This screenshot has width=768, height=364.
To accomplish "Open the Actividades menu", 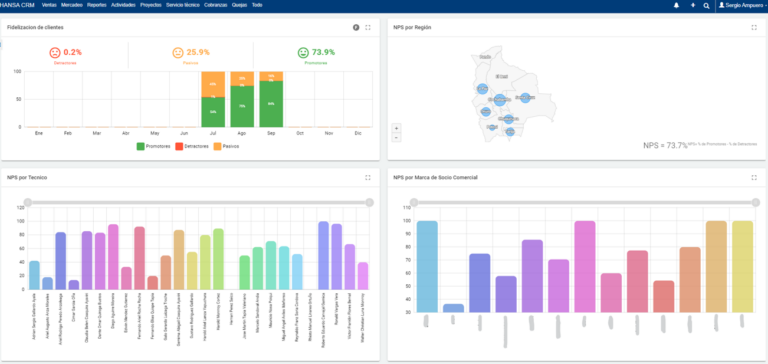I will pyautogui.click(x=123, y=5).
